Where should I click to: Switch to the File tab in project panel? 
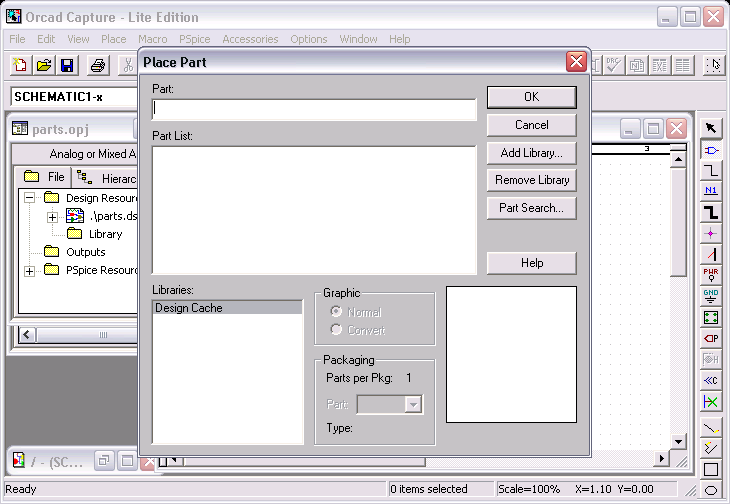[44, 177]
